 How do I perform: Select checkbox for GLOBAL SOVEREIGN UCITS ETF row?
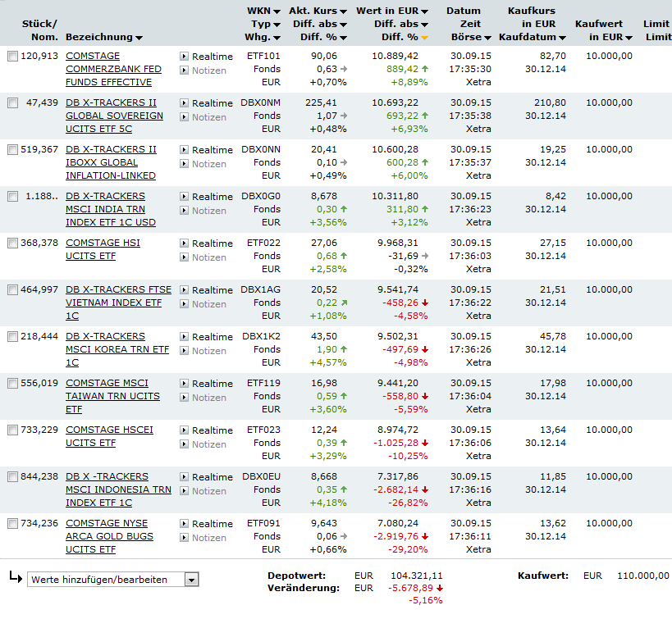[13, 102]
